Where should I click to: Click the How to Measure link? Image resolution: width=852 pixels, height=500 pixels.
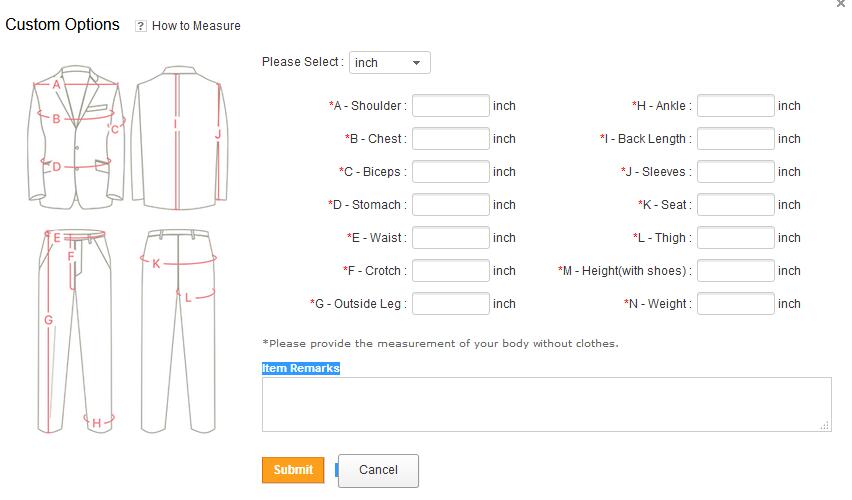click(x=196, y=26)
